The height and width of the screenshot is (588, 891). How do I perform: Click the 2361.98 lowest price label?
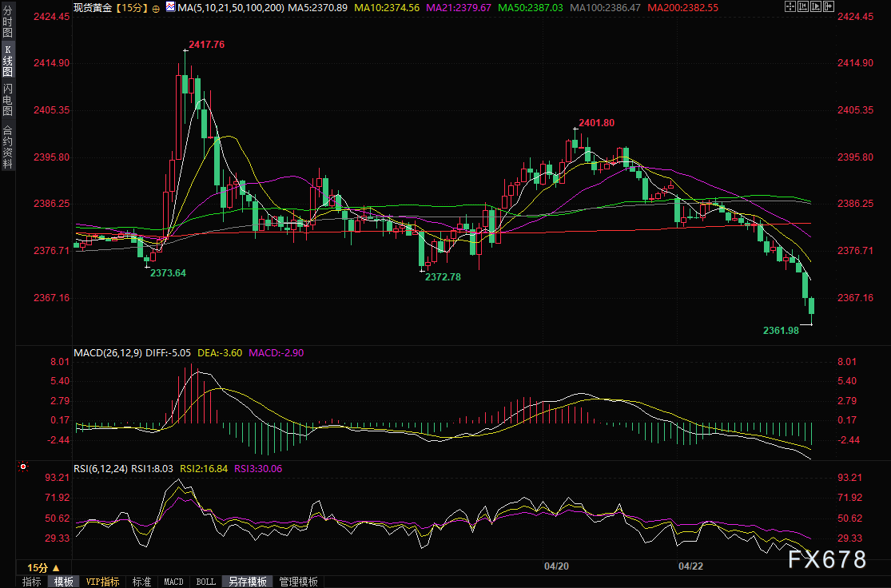pyautogui.click(x=781, y=331)
